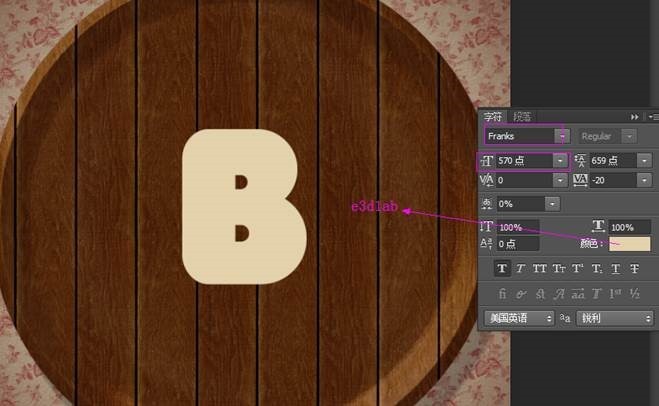Image resolution: width=659 pixels, height=406 pixels.
Task: Enable standard ligatures (fi) icon
Action: [x=502, y=294]
